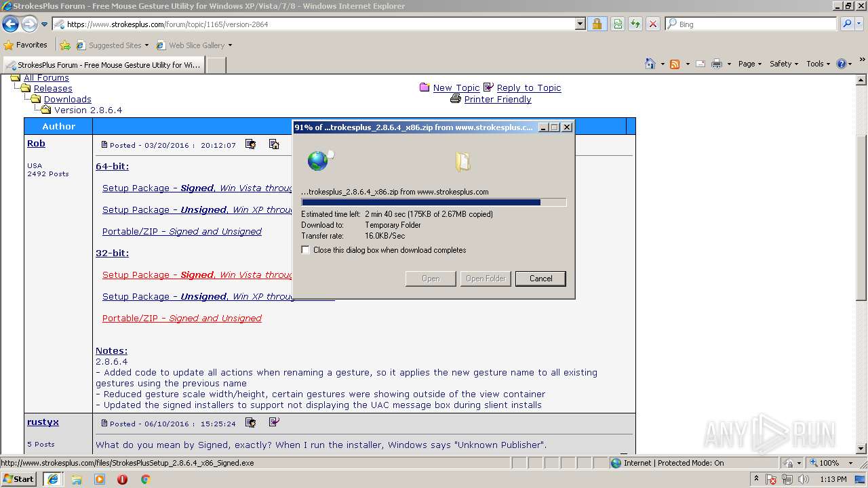Click the download progress bar

(433, 202)
